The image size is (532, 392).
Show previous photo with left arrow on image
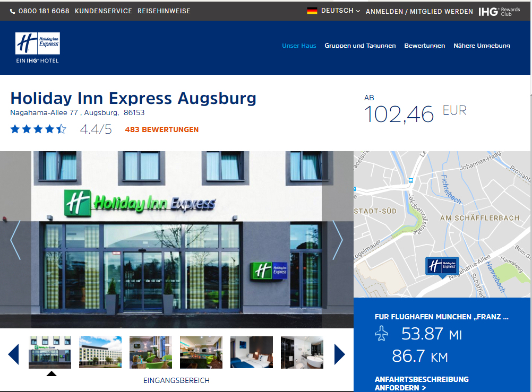coord(15,240)
